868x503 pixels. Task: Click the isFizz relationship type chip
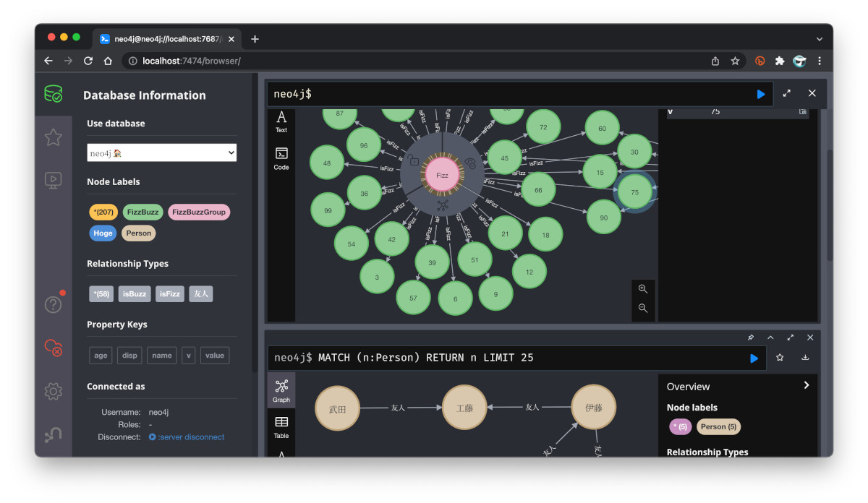[x=170, y=294]
